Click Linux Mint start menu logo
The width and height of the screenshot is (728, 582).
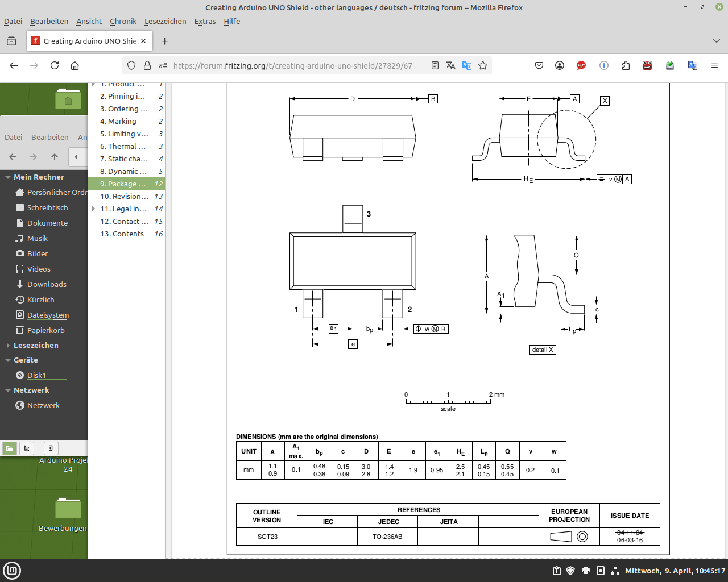click(x=12, y=571)
